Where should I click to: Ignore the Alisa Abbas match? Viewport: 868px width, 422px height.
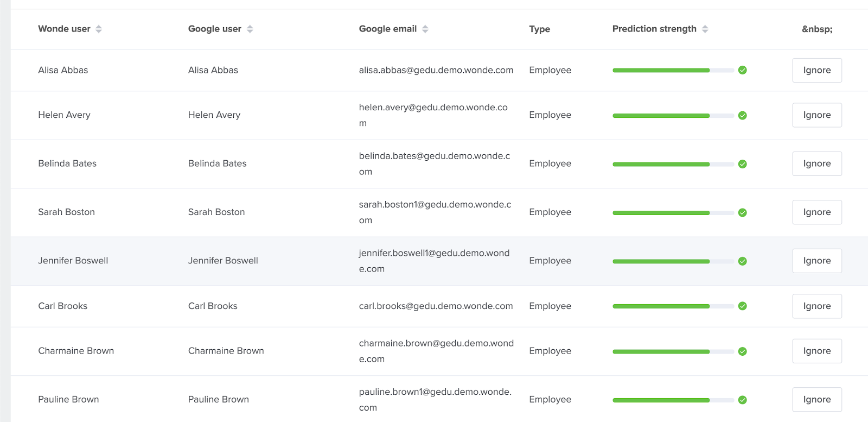(817, 70)
